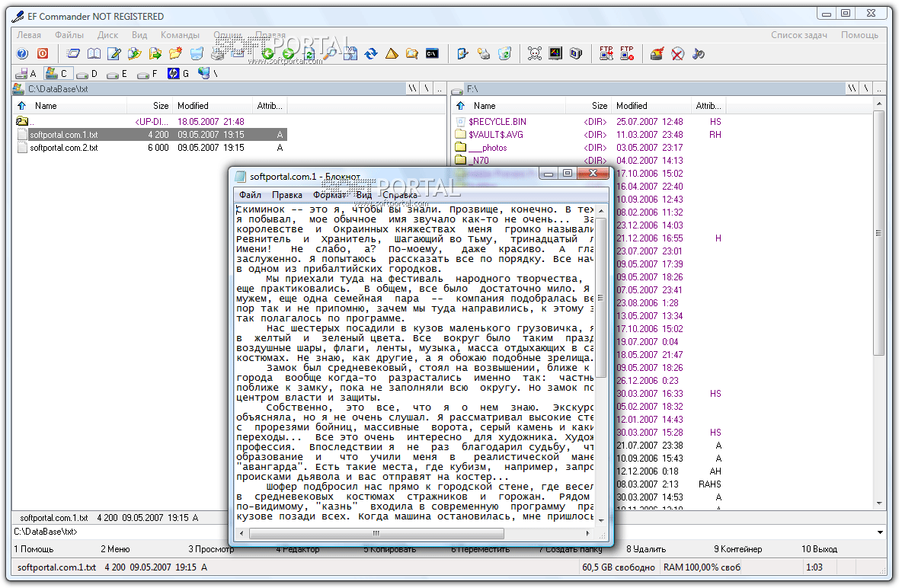This screenshot has height=588, width=902.
Task: Switch to drive E button
Action: 117,74
